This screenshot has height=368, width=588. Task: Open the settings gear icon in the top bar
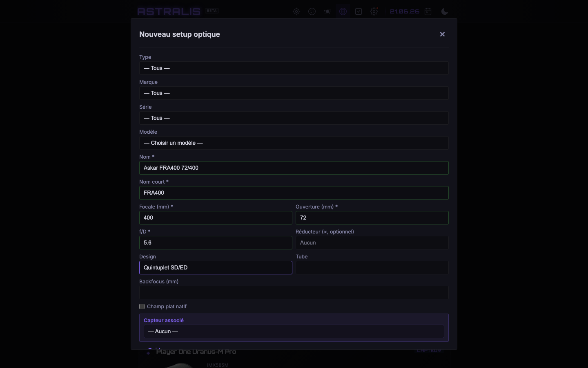click(374, 11)
